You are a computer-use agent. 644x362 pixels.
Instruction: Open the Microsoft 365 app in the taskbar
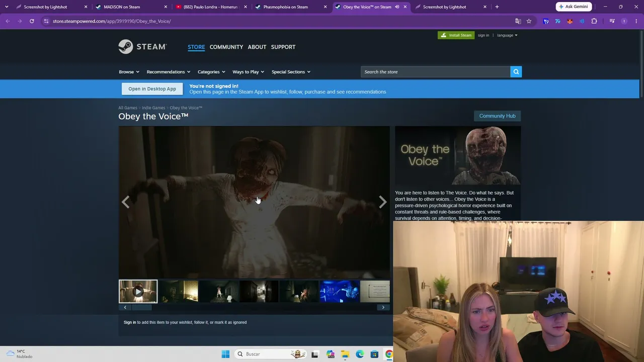tap(330, 354)
